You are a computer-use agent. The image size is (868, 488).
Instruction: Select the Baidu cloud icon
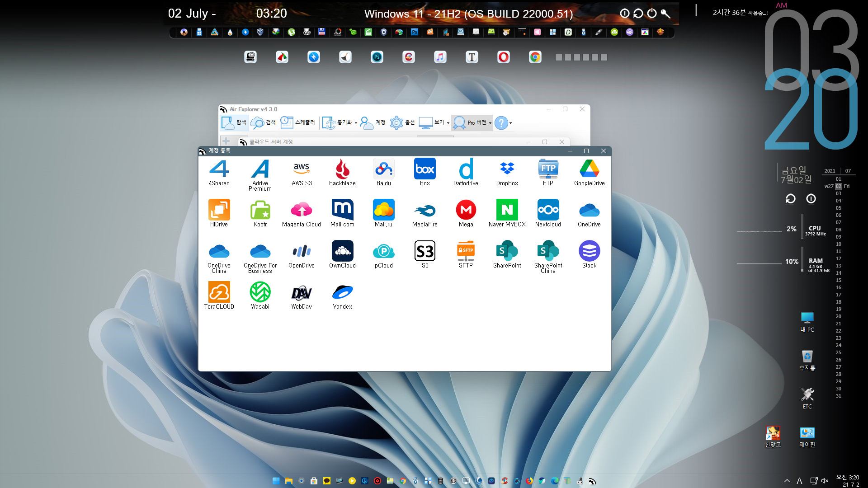[x=384, y=172]
